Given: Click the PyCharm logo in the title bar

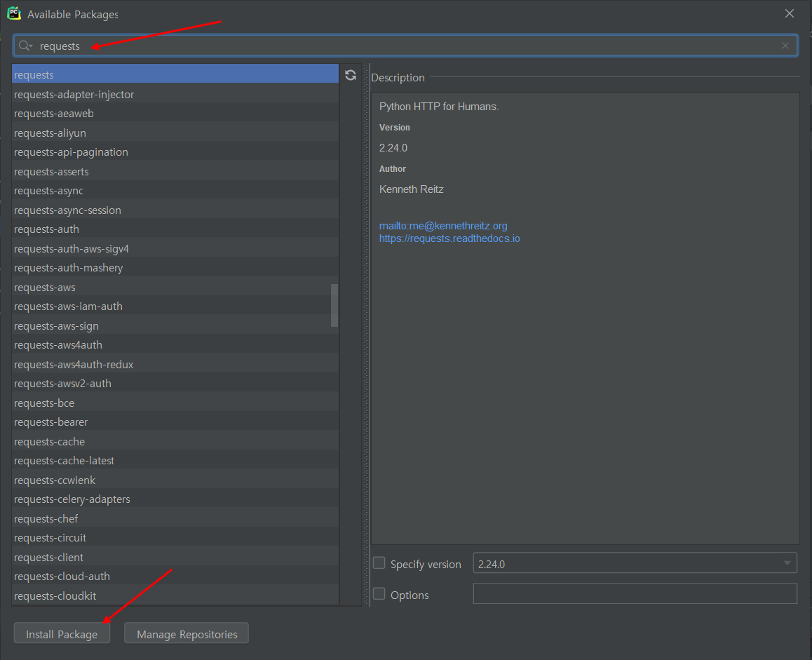Looking at the screenshot, I should coord(14,13).
